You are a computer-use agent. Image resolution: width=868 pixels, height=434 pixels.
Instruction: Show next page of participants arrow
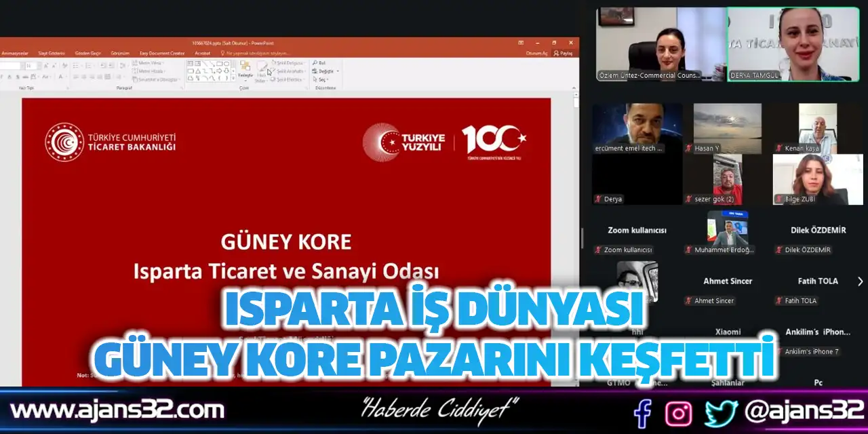860,281
